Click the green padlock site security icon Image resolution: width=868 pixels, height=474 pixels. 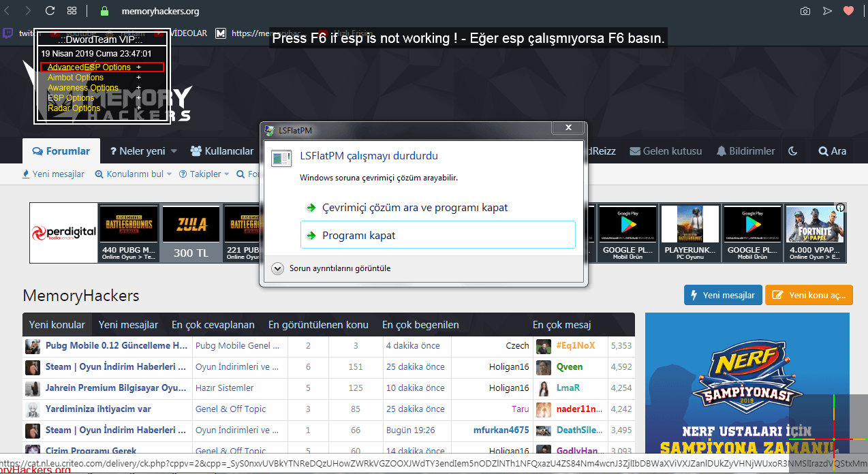[x=104, y=11]
